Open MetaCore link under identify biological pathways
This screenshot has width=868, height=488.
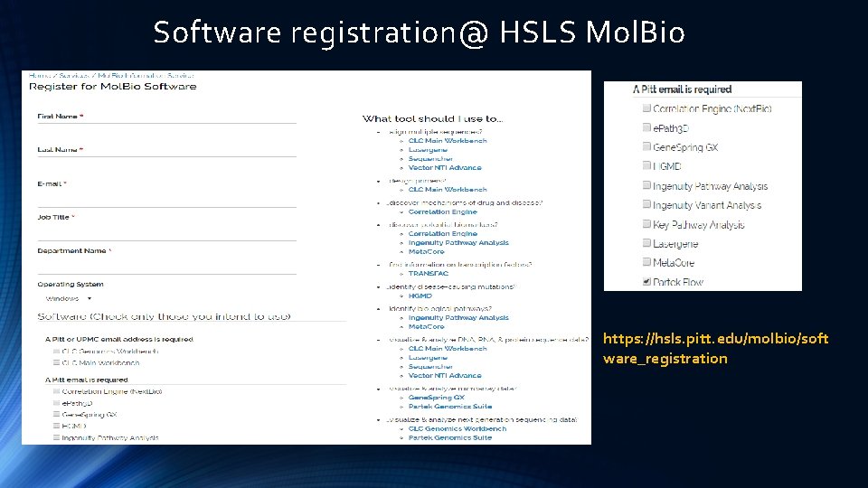pos(426,326)
